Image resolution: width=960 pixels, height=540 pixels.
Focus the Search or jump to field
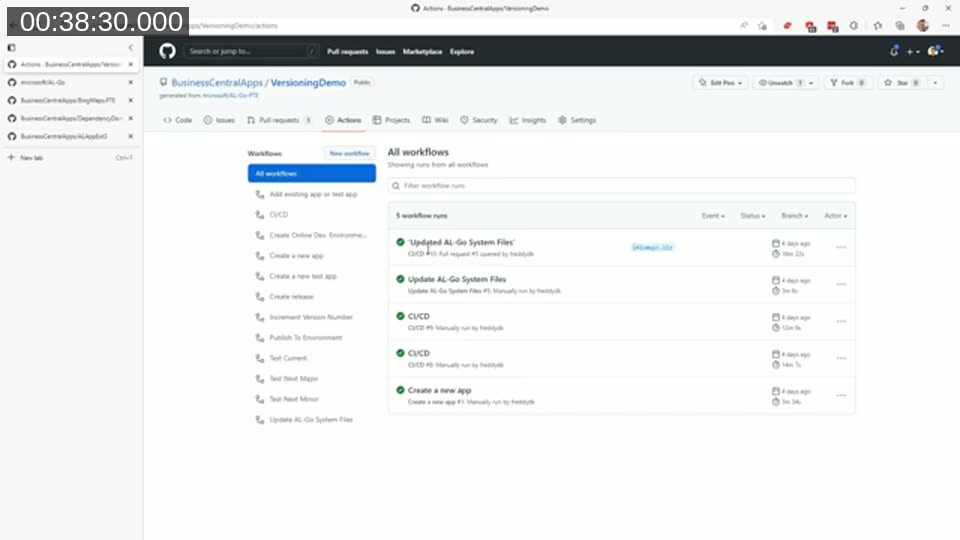point(251,51)
